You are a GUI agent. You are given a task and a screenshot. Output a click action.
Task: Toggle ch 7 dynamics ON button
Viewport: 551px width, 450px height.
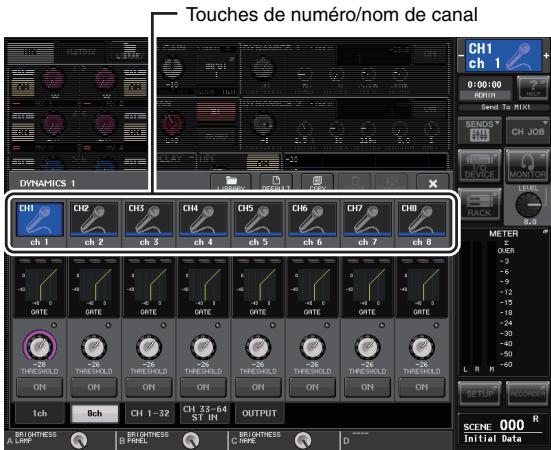(367, 387)
